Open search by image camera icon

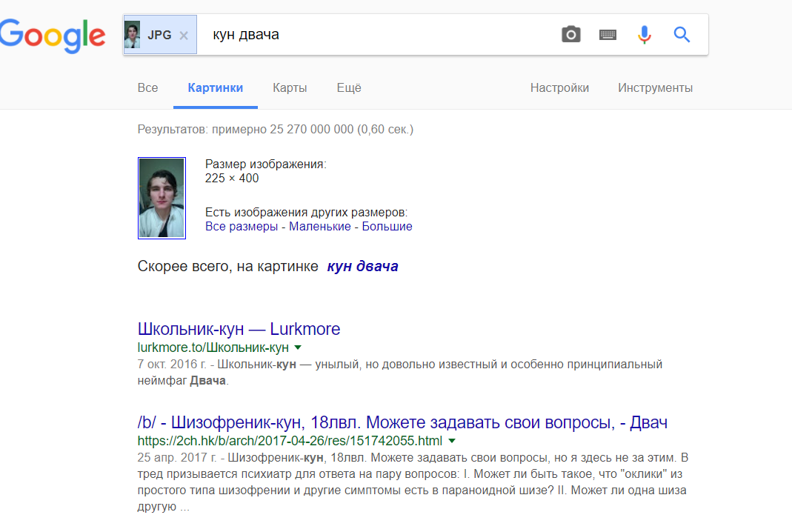coord(570,34)
